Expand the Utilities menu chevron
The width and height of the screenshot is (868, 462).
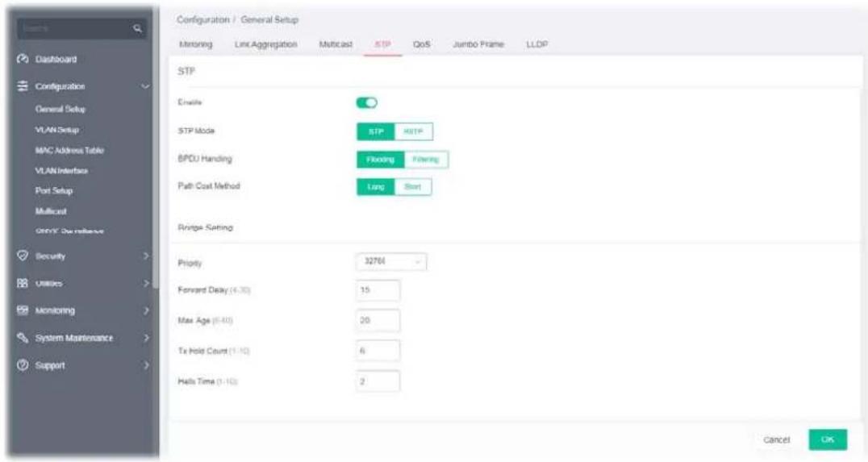(146, 283)
